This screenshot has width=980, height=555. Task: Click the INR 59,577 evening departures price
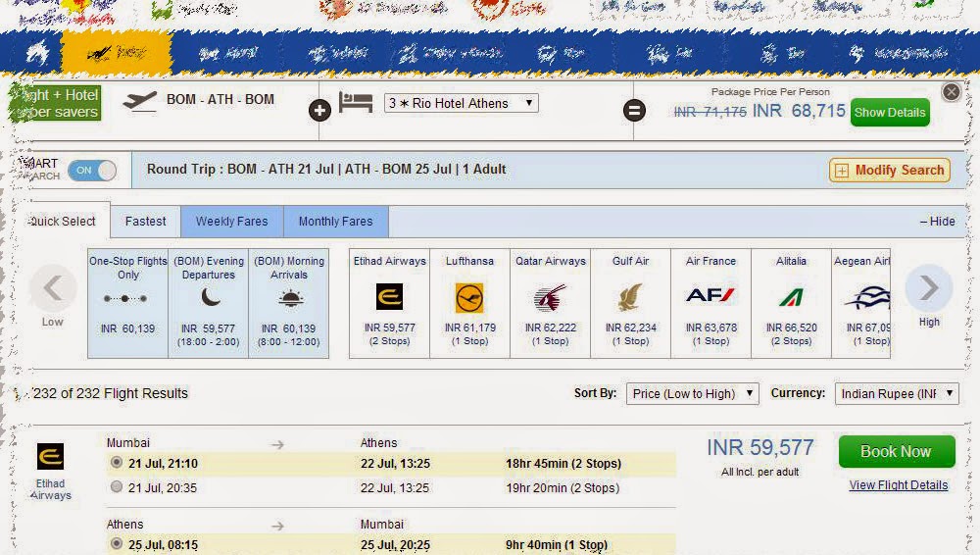[x=208, y=328]
